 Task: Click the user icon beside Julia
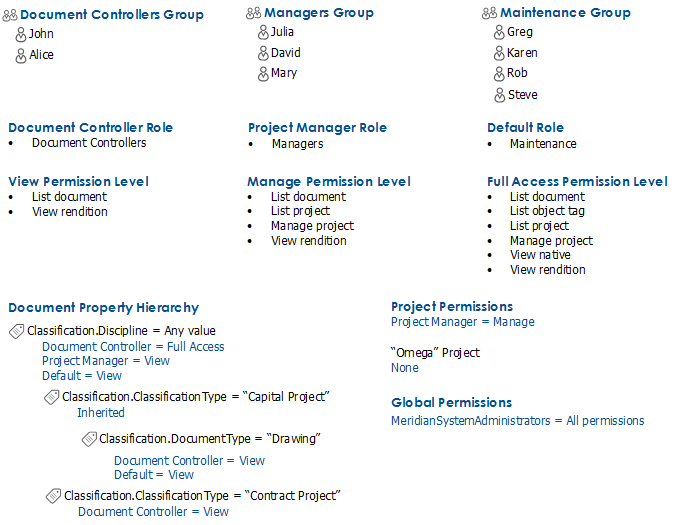point(263,33)
